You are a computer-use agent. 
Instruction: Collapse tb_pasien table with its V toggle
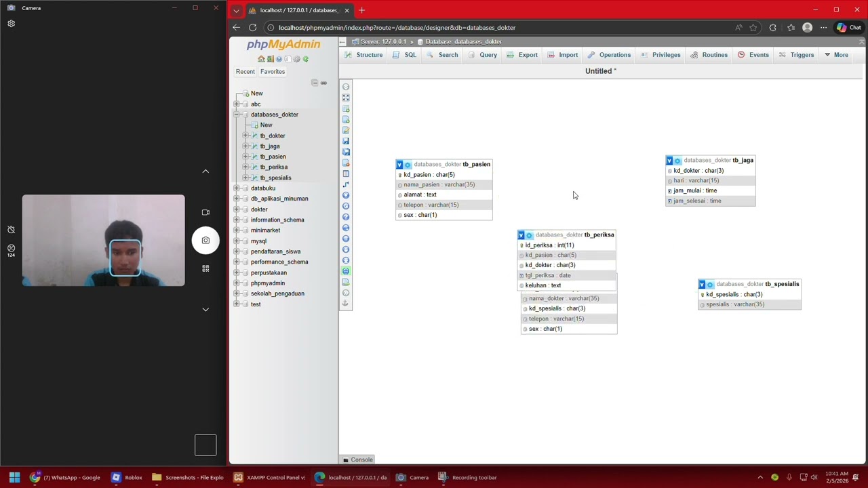point(399,165)
